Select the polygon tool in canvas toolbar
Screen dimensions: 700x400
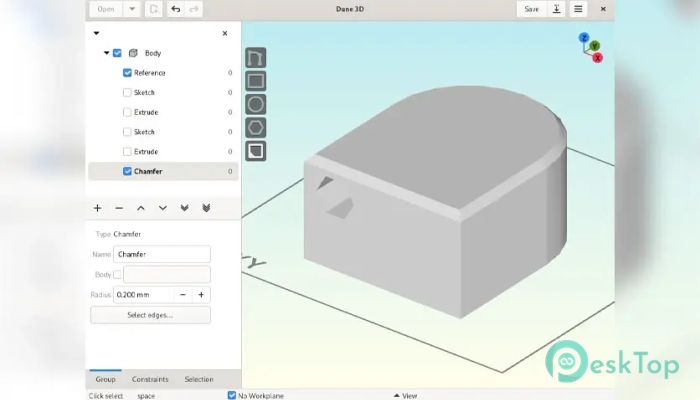point(256,128)
